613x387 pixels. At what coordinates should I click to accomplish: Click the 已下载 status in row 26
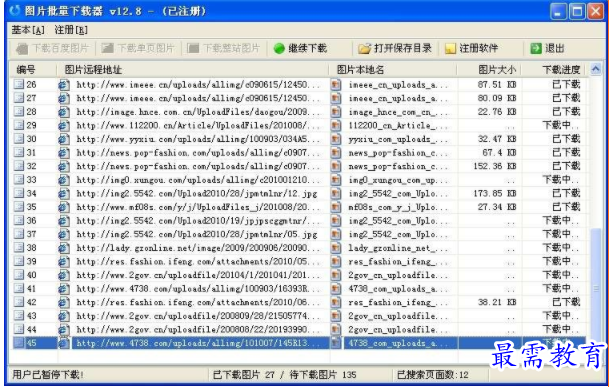[566, 84]
